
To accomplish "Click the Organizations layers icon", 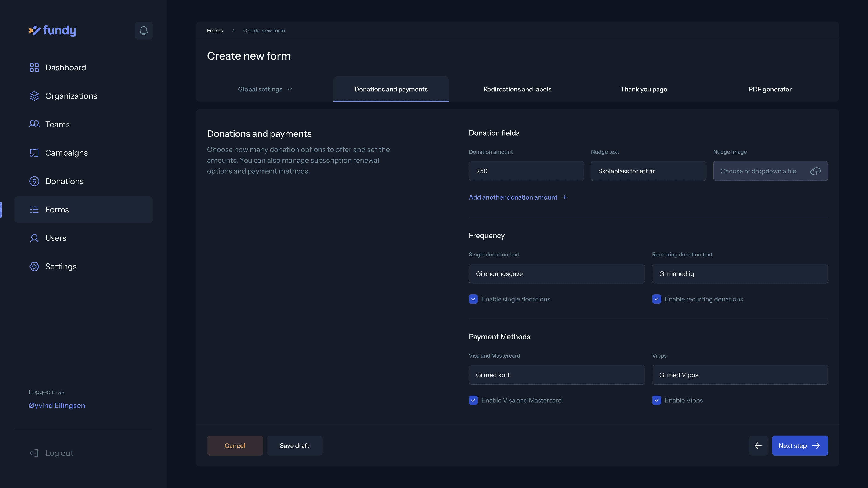I will (x=34, y=96).
